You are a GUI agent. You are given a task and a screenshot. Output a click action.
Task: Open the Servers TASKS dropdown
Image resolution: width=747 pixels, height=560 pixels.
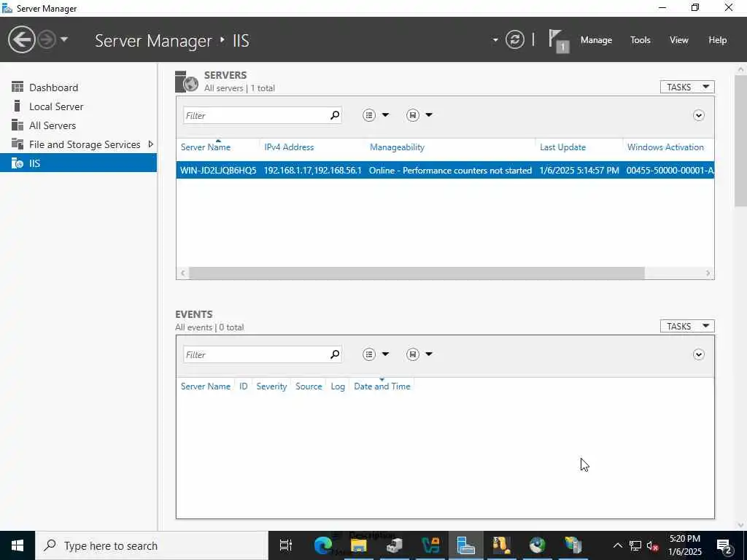click(x=687, y=87)
